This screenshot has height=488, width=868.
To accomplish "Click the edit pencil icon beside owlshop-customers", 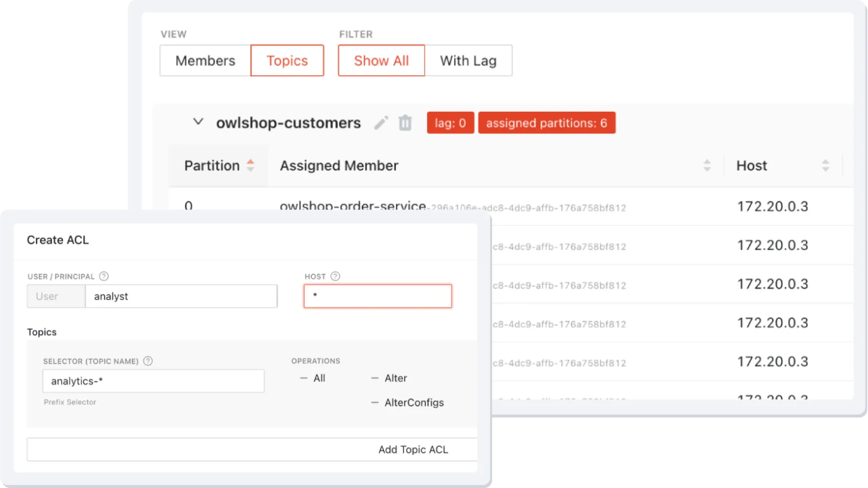I will (381, 123).
